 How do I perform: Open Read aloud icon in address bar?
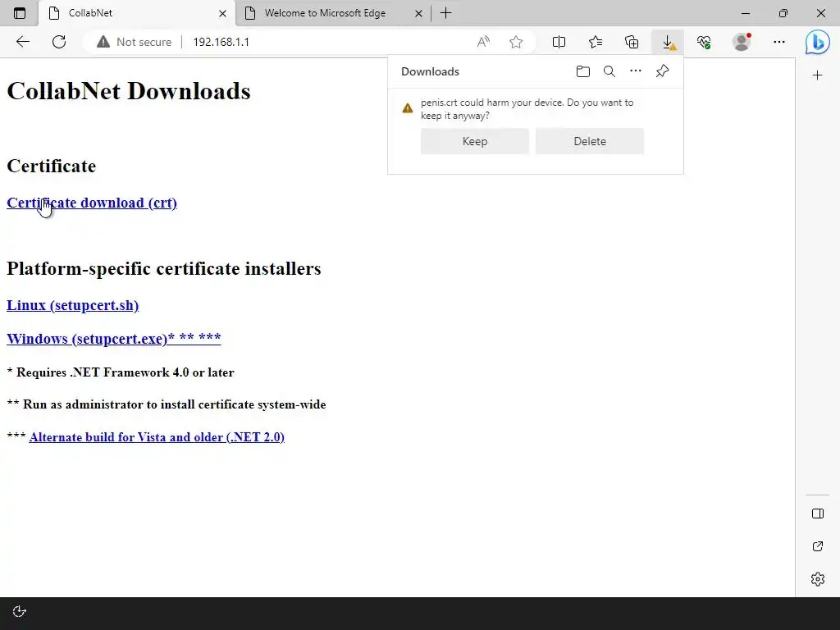coord(483,42)
